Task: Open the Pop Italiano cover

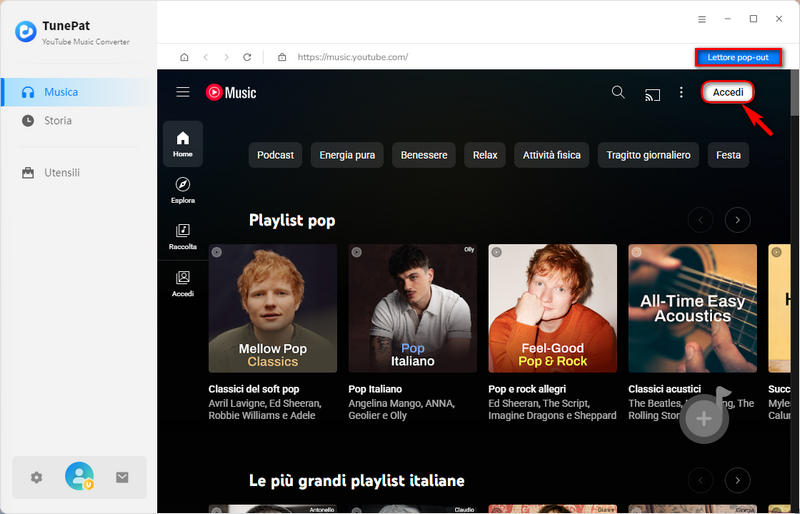Action: (x=412, y=308)
